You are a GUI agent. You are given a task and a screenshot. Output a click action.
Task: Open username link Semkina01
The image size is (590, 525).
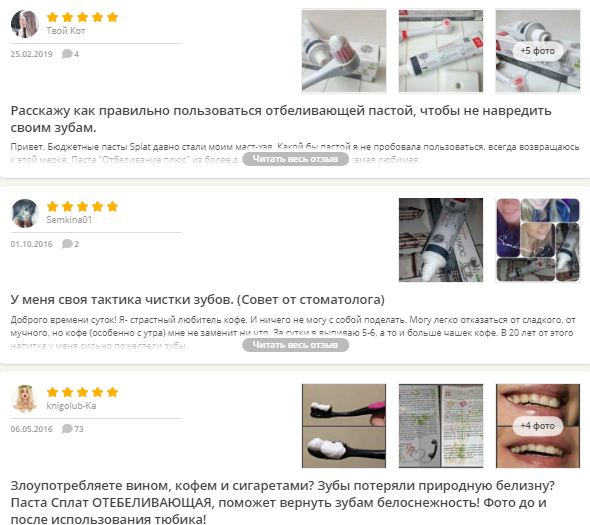69,220
